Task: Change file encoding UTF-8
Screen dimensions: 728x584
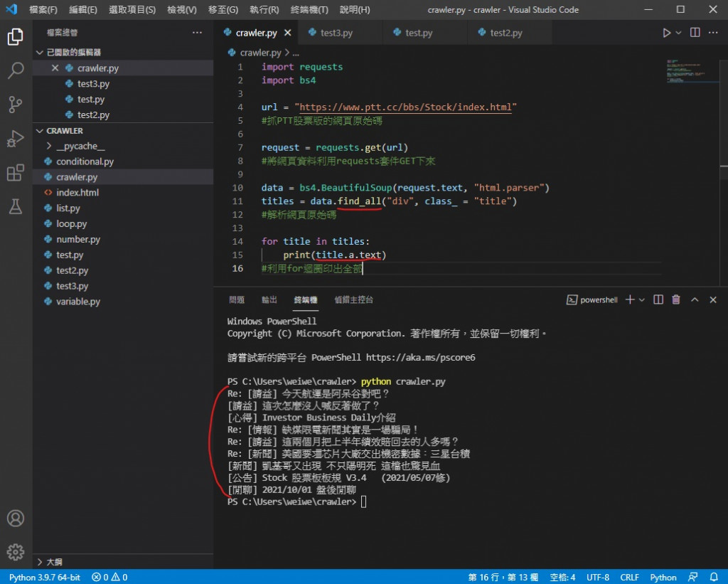Action: [598, 577]
